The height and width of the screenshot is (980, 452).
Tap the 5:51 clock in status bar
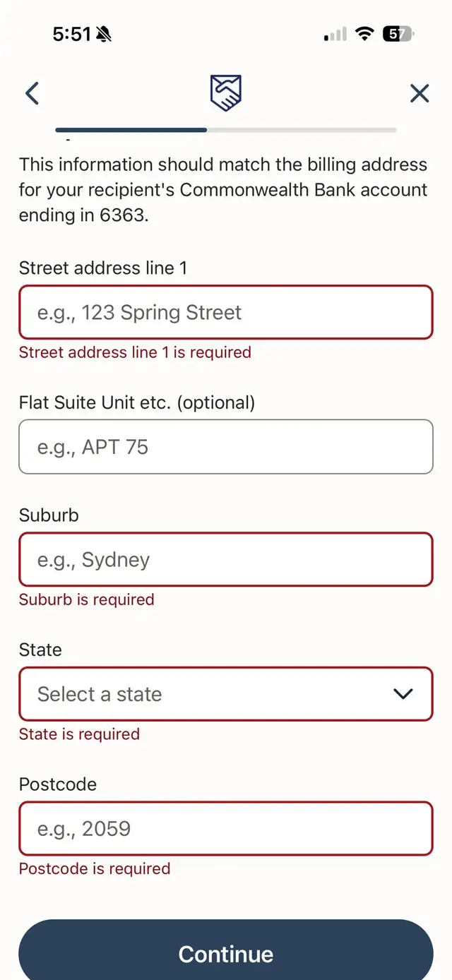72,33
